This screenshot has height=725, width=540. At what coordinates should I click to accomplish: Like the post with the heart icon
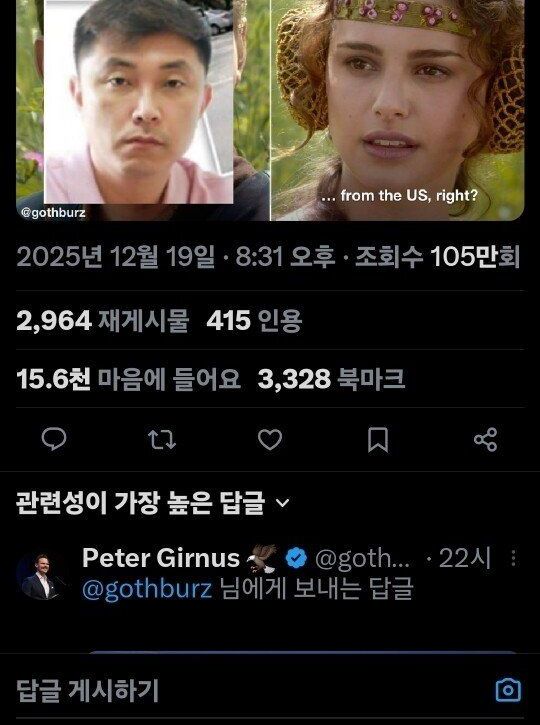pyautogui.click(x=270, y=439)
